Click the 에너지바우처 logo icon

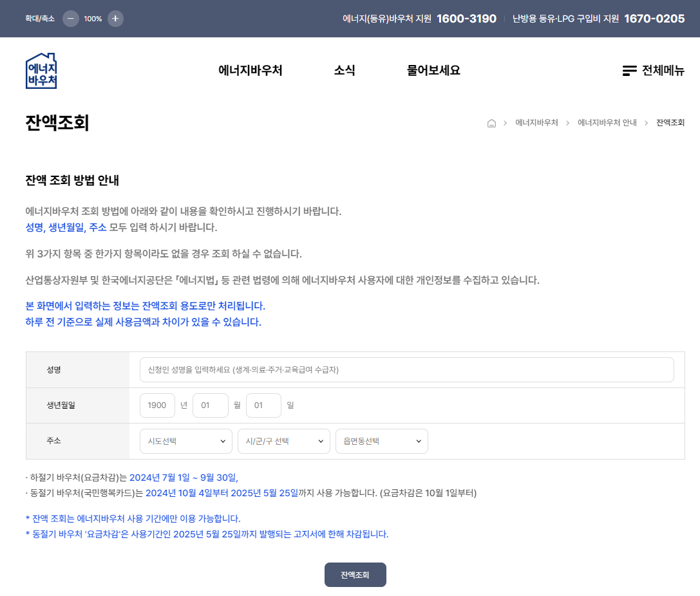[x=41, y=71]
